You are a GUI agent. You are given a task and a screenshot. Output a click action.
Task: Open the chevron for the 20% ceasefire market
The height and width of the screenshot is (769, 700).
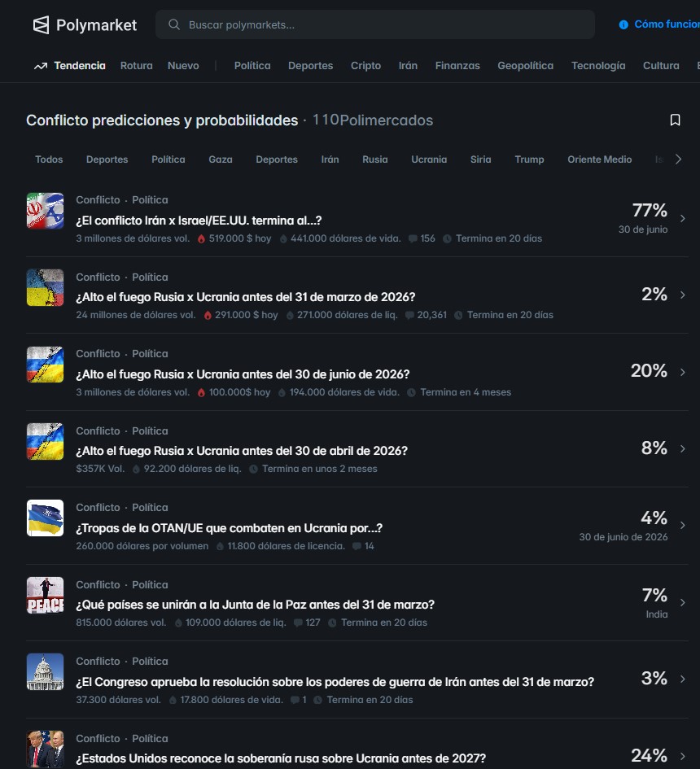682,372
